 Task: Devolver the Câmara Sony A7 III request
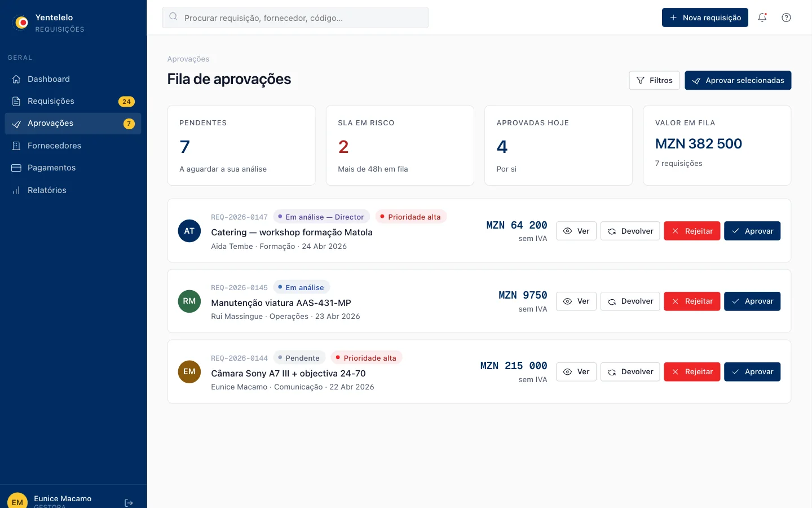(x=630, y=371)
